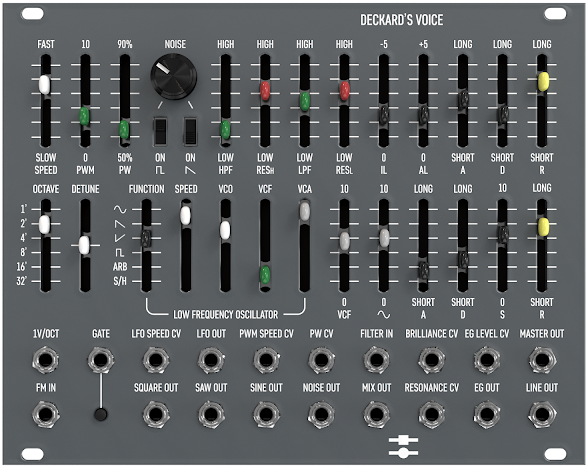
Task: Click the LFO FUNCTION waveform selector handle
Action: pyautogui.click(x=146, y=239)
